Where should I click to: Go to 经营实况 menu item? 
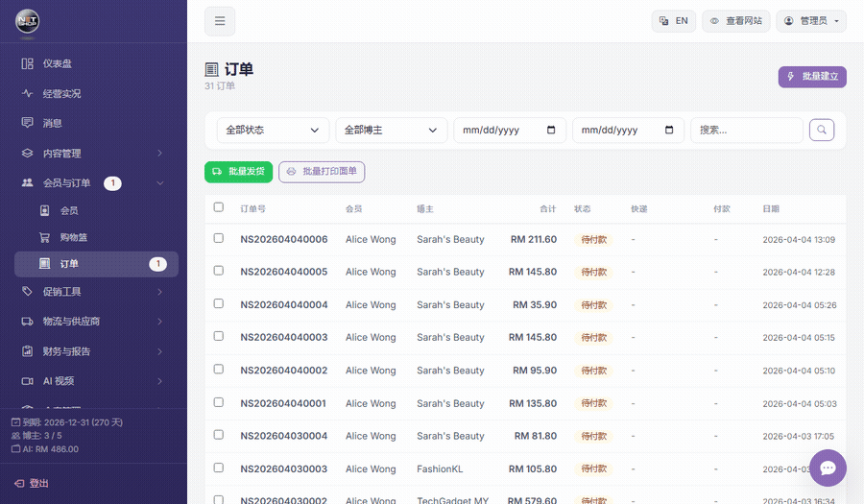[96, 94]
